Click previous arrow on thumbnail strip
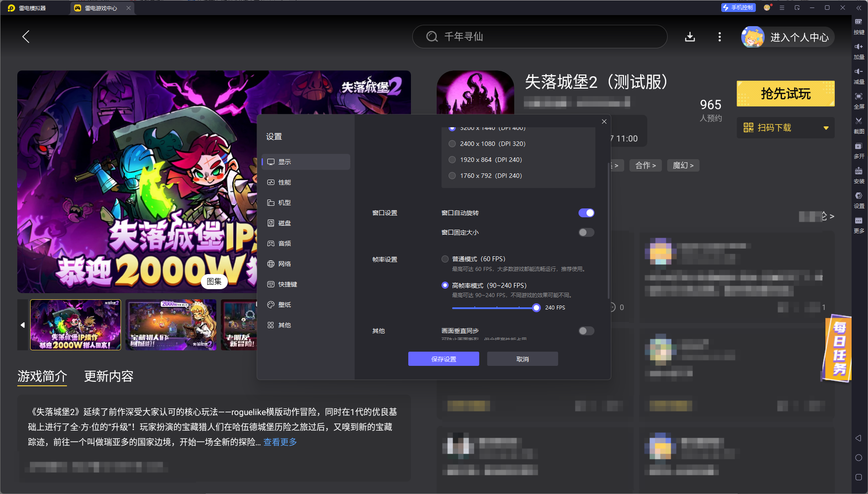Screen dimensions: 868x494 [23, 325]
